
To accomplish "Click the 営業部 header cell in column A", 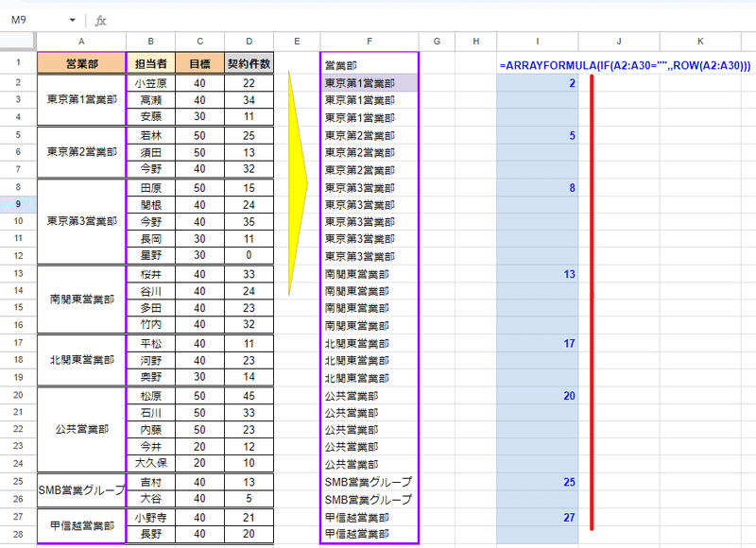I will click(x=81, y=63).
